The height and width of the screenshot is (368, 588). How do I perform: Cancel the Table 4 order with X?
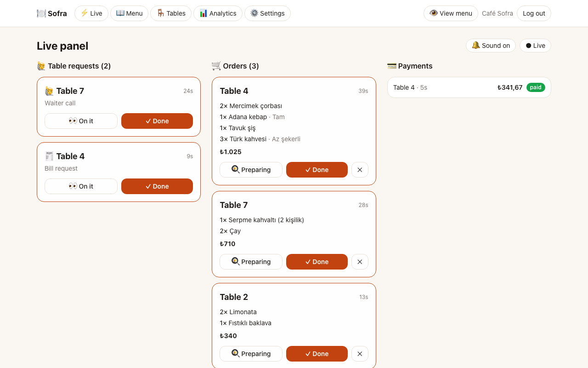coord(360,170)
